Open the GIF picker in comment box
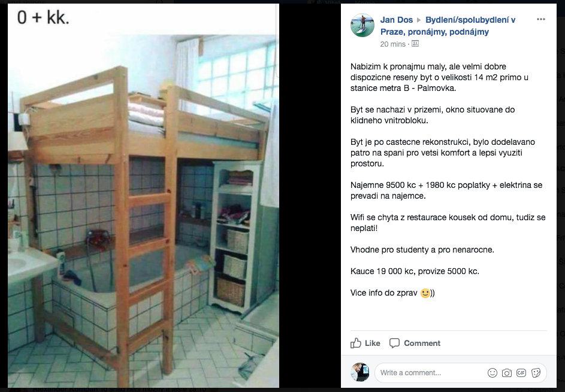565x392 pixels. (x=521, y=373)
